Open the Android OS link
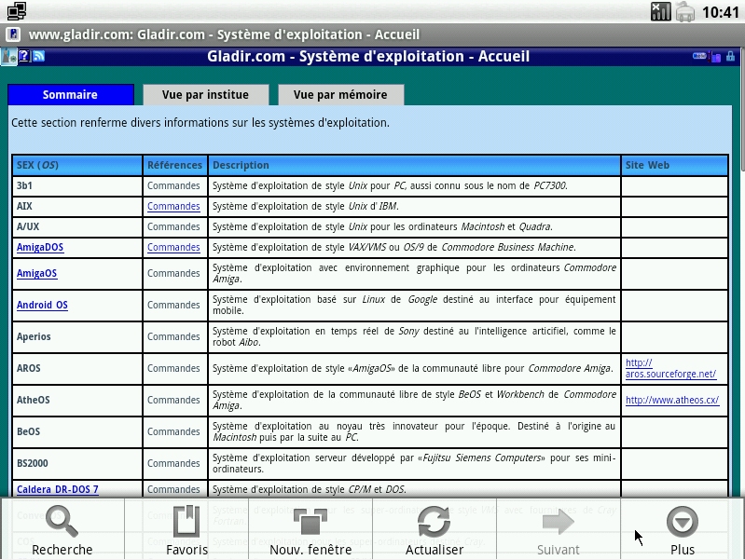Viewport: 745px width, 560px height. pos(42,305)
